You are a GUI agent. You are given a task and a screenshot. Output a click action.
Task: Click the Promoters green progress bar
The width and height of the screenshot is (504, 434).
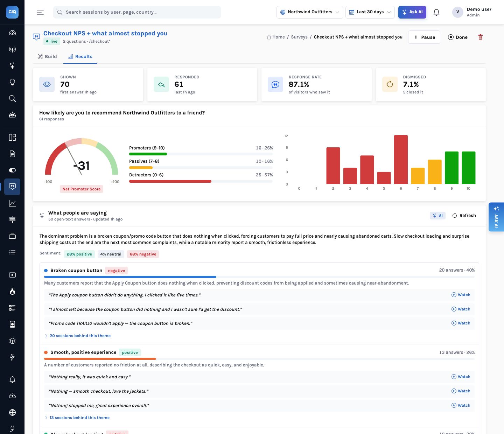click(148, 154)
